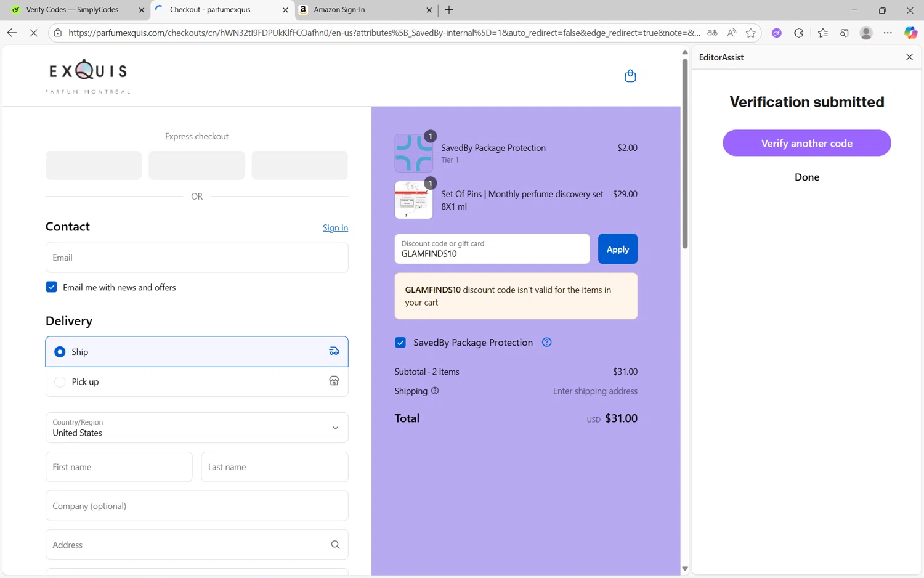The width and height of the screenshot is (924, 578).
Task: Click address search magnifier icon
Action: click(x=335, y=545)
